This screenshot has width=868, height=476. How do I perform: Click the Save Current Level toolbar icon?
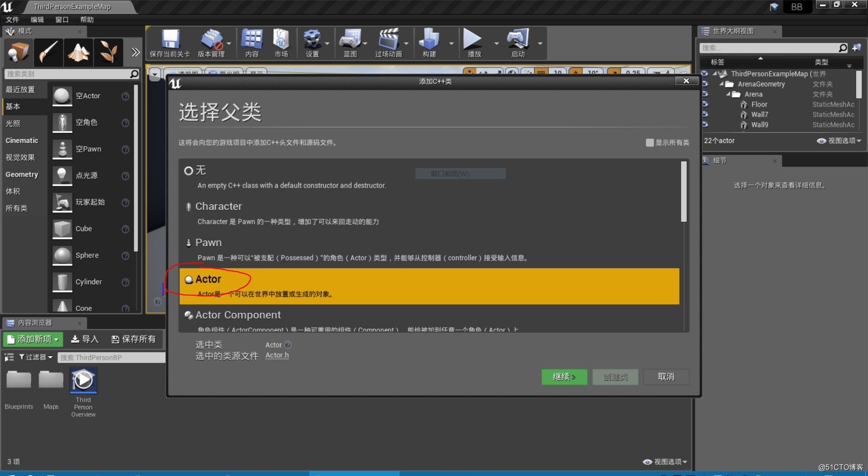pyautogui.click(x=170, y=40)
